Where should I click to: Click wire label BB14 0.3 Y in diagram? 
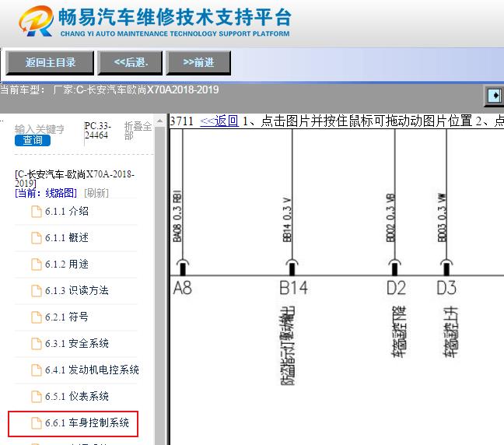(287, 219)
